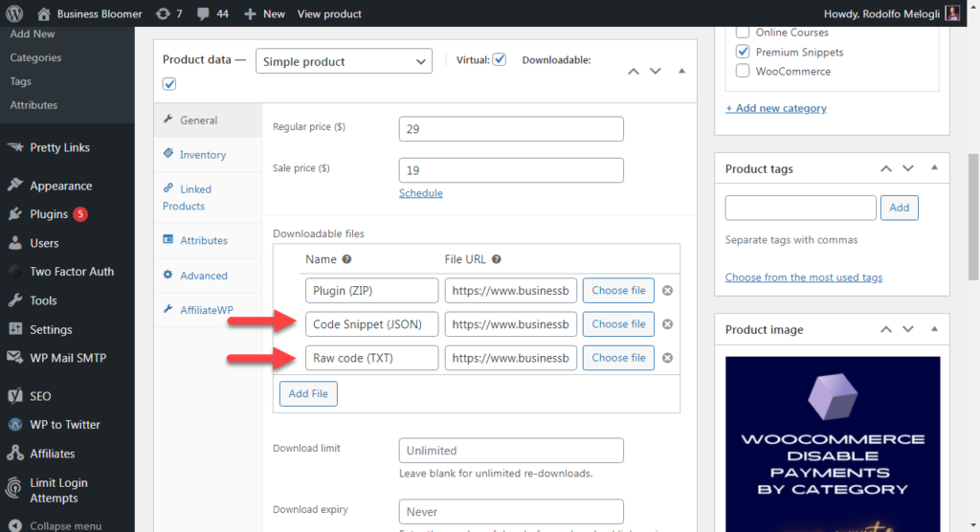The width and height of the screenshot is (980, 532).
Task: Click View product in admin bar
Action: (329, 13)
